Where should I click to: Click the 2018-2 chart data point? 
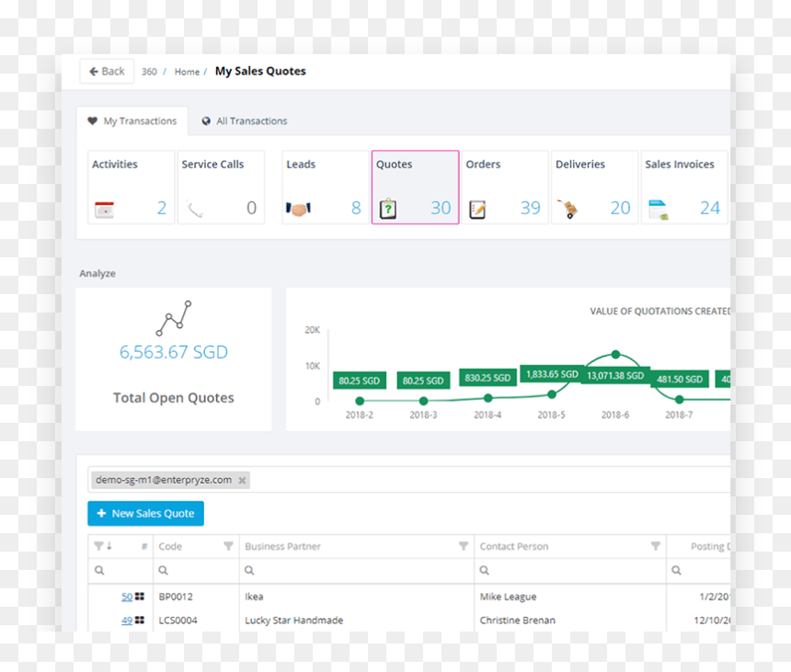(x=360, y=402)
